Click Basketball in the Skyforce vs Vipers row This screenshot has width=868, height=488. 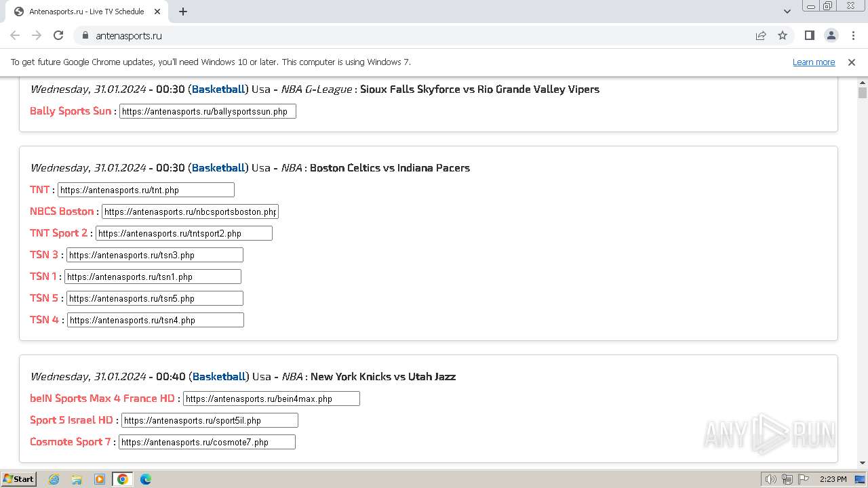click(218, 89)
